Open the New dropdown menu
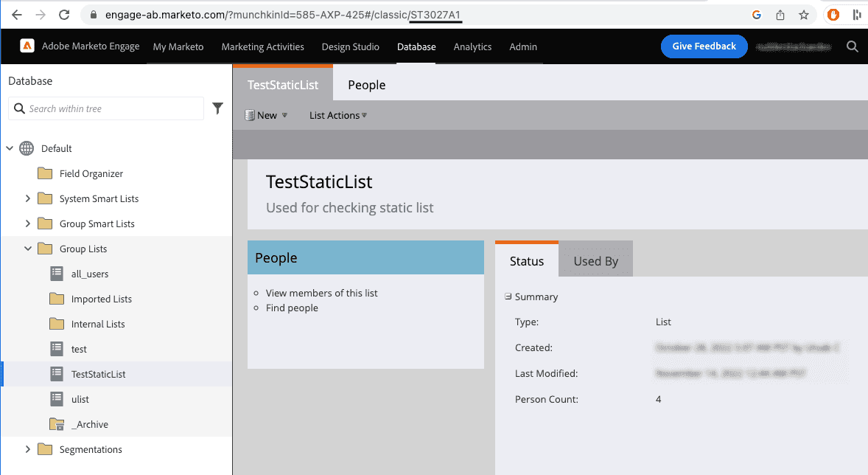Image resolution: width=868 pixels, height=475 pixels. point(267,115)
